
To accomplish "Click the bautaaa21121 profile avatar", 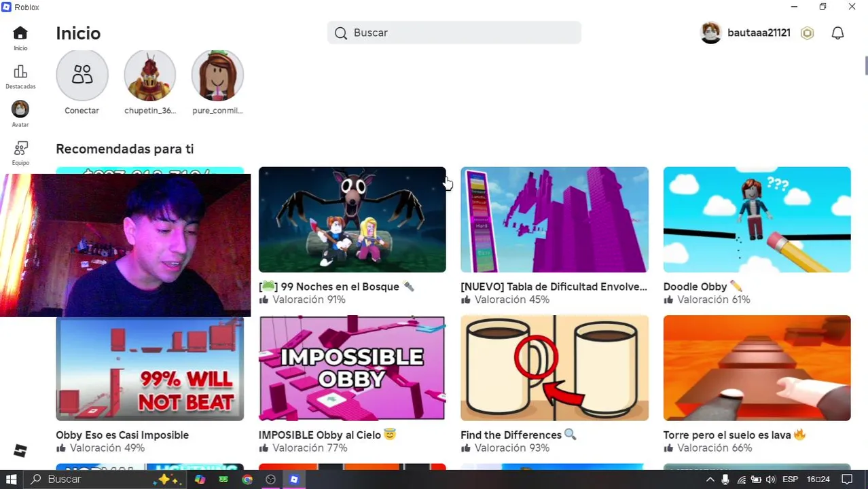I will pos(710,33).
